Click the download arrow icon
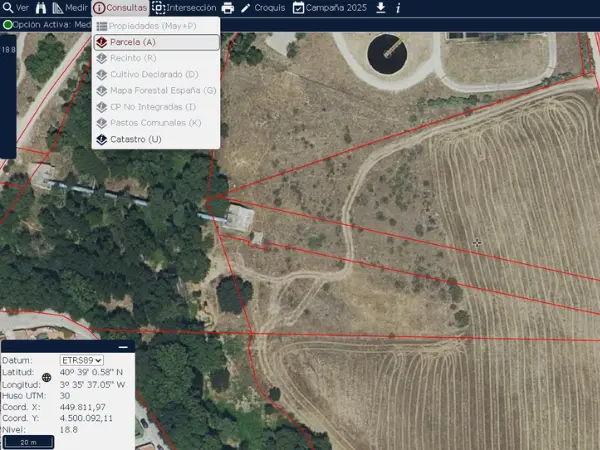Screen dimensions: 600x450 [x=380, y=8]
